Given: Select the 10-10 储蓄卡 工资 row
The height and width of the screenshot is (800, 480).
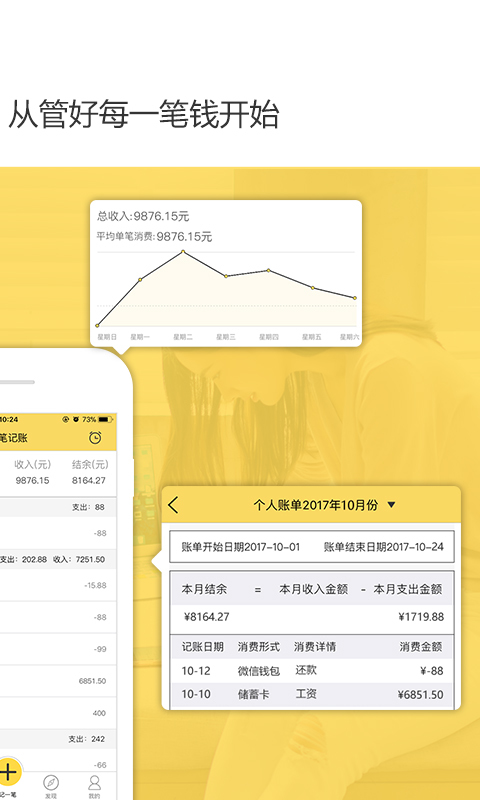Looking at the screenshot, I should (312, 694).
